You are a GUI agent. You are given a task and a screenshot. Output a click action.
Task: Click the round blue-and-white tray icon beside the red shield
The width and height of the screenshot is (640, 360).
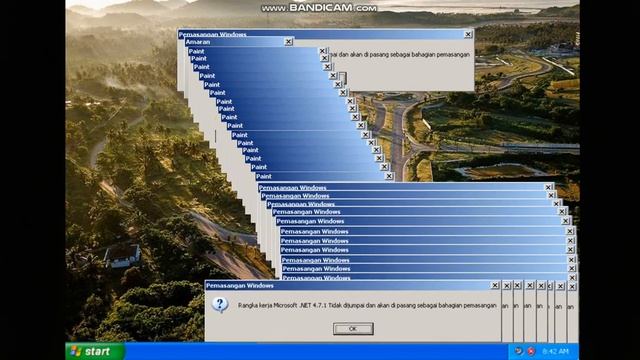[518, 351]
